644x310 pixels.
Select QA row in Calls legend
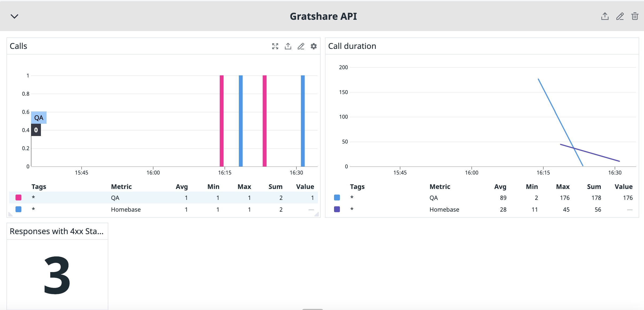[163, 197]
